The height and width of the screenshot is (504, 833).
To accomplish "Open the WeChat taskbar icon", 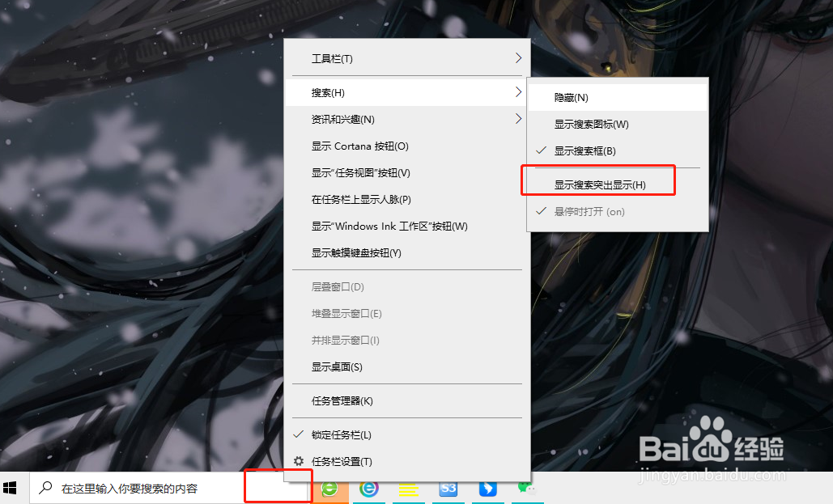I will pos(526,488).
